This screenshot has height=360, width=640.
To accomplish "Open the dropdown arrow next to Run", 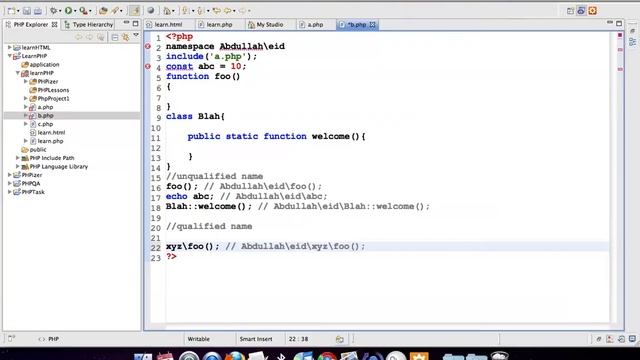I will pyautogui.click(x=75, y=11).
